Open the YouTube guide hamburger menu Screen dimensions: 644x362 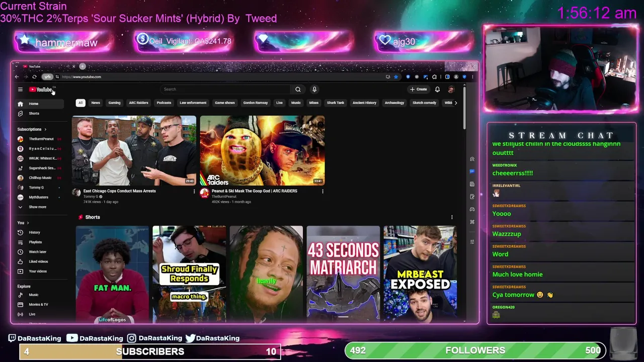pyautogui.click(x=20, y=89)
